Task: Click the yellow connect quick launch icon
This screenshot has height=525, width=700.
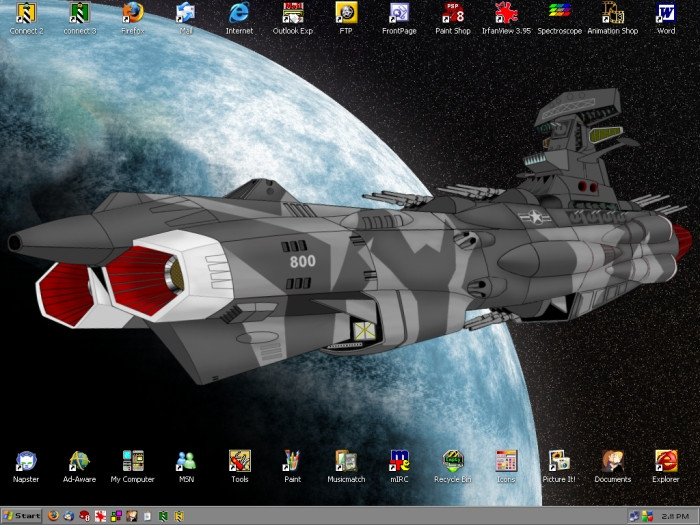Action: pyautogui.click(x=179, y=516)
